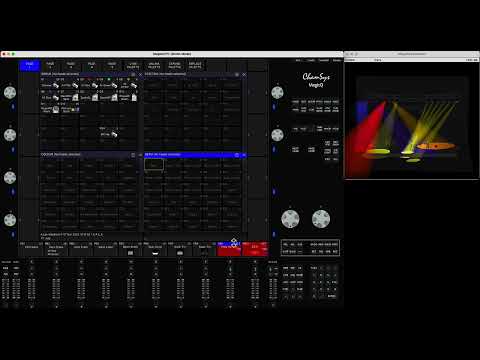Viewport: 480px width, 360px height.
Task: Click the left large encoder wheel
Action: tap(290, 219)
